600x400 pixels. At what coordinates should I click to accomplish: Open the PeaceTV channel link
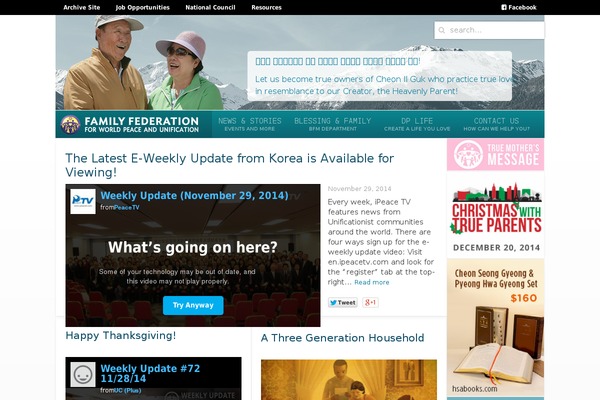click(127, 207)
